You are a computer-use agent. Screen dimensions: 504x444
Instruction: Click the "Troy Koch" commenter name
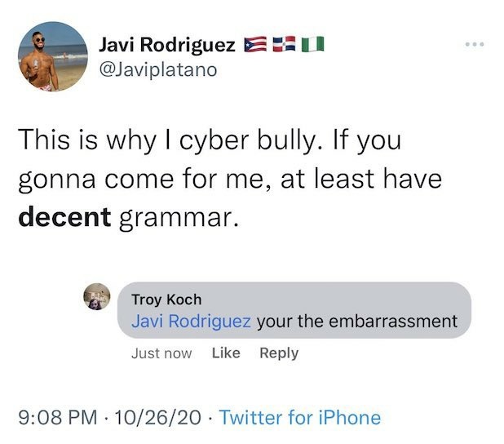pyautogui.click(x=166, y=300)
